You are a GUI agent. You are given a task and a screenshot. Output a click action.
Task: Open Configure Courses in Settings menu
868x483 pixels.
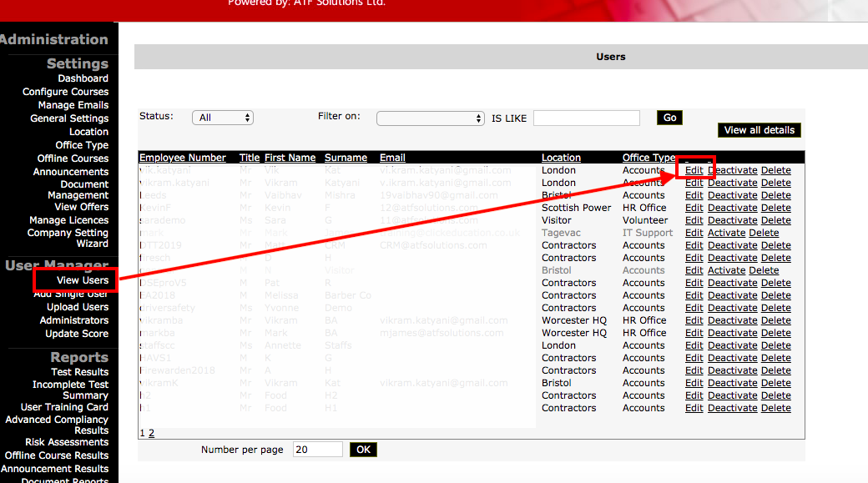coord(65,92)
